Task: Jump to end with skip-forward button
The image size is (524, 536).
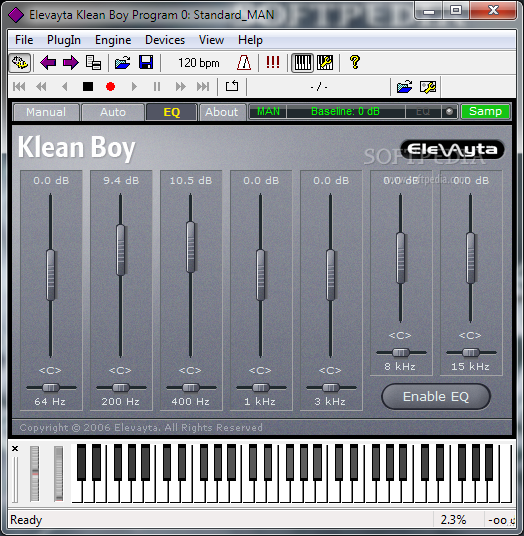Action: tap(203, 87)
